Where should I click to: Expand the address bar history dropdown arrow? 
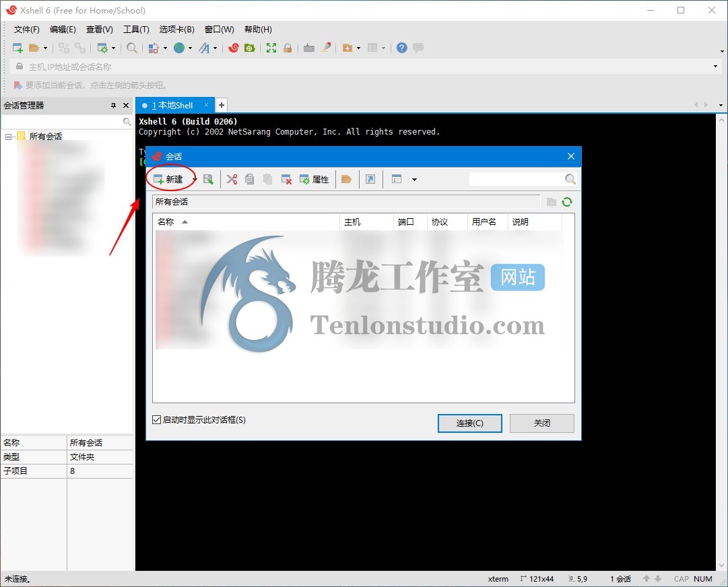(x=715, y=67)
